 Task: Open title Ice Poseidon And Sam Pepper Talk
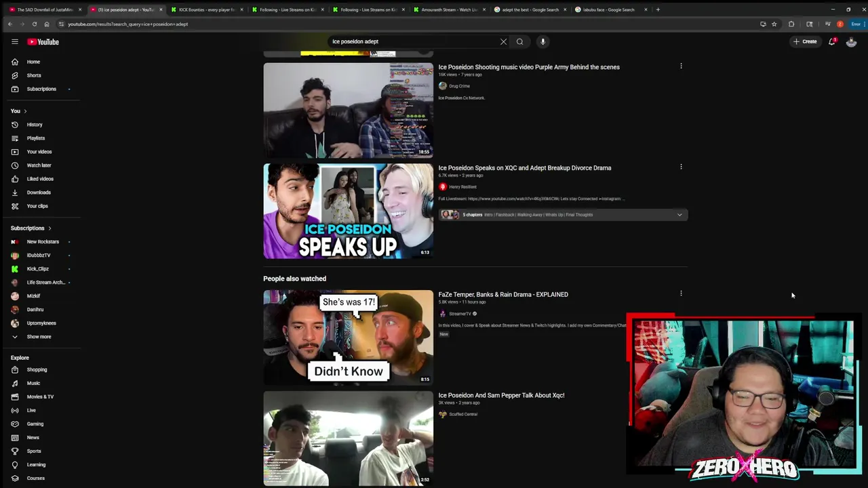tap(501, 395)
